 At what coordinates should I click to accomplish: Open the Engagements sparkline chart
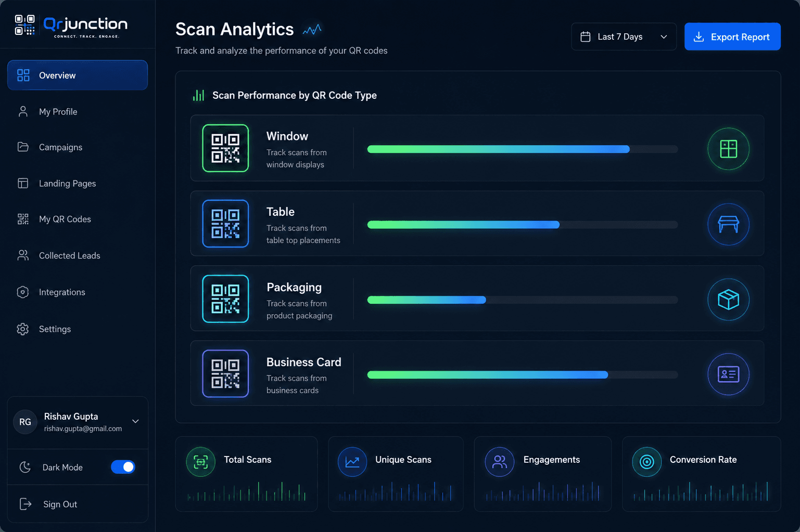543,491
